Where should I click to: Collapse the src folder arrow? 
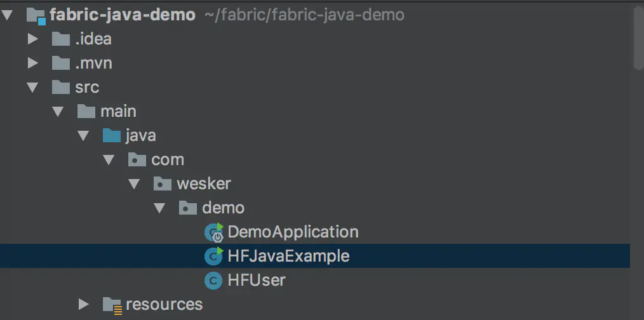coord(32,87)
